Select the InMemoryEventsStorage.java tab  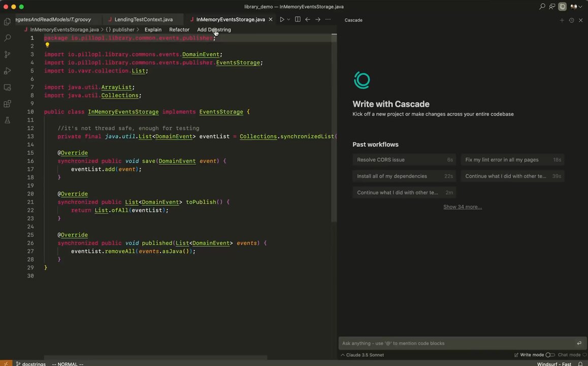tap(230, 19)
